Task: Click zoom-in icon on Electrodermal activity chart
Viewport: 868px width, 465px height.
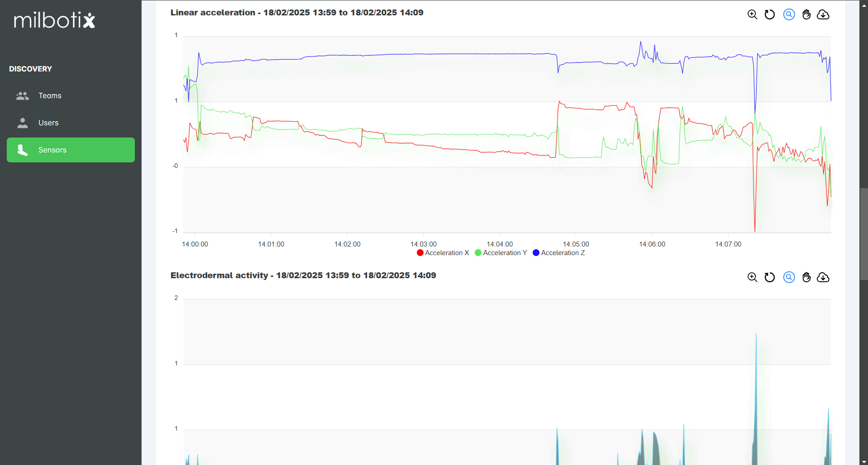Action: pyautogui.click(x=752, y=277)
